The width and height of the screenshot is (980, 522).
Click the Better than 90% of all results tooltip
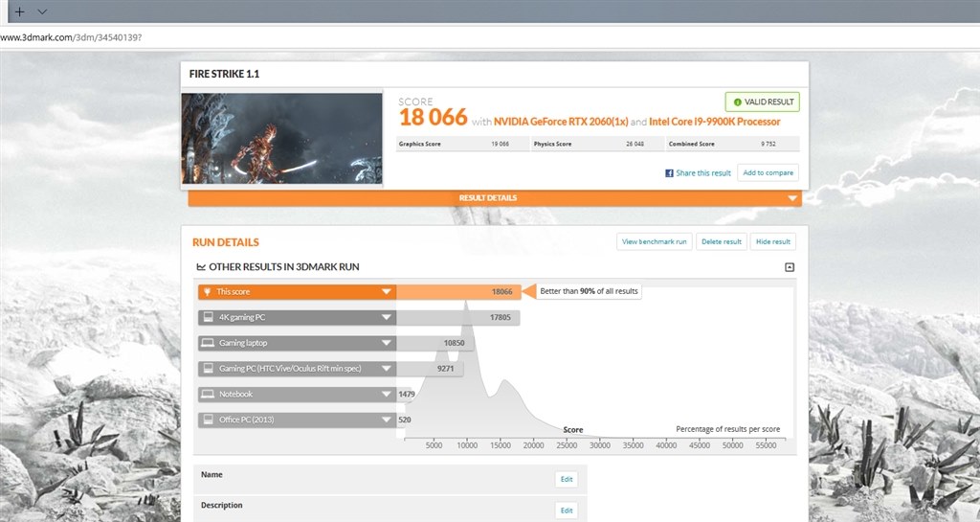click(x=589, y=291)
